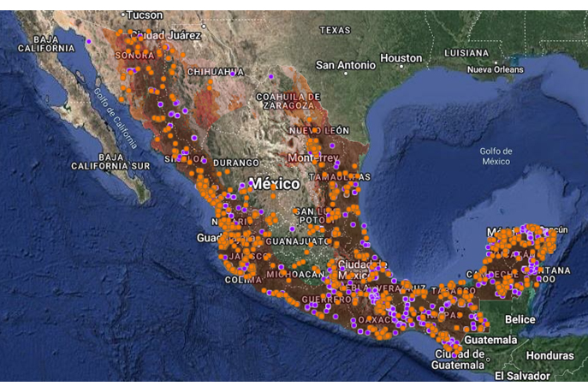The width and height of the screenshot is (588, 392).
Task: Select the COLIMA state label
Action: 243,280
